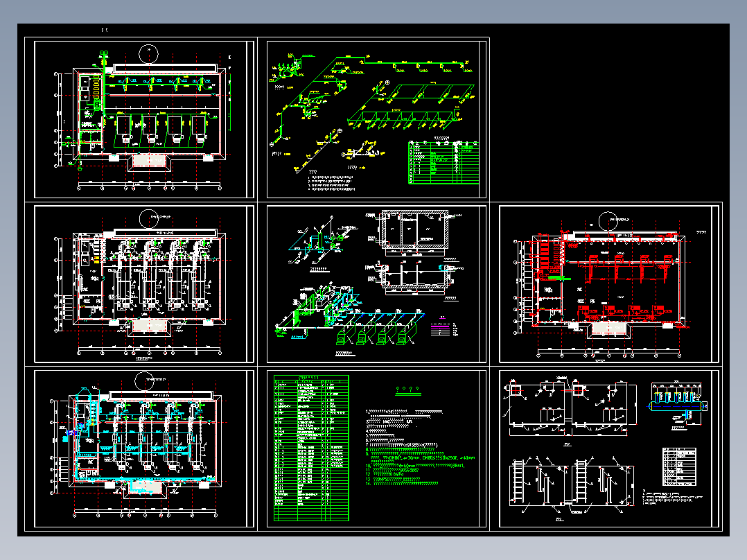Click the north circle on the green floor plan
The image size is (747, 560).
[148, 53]
